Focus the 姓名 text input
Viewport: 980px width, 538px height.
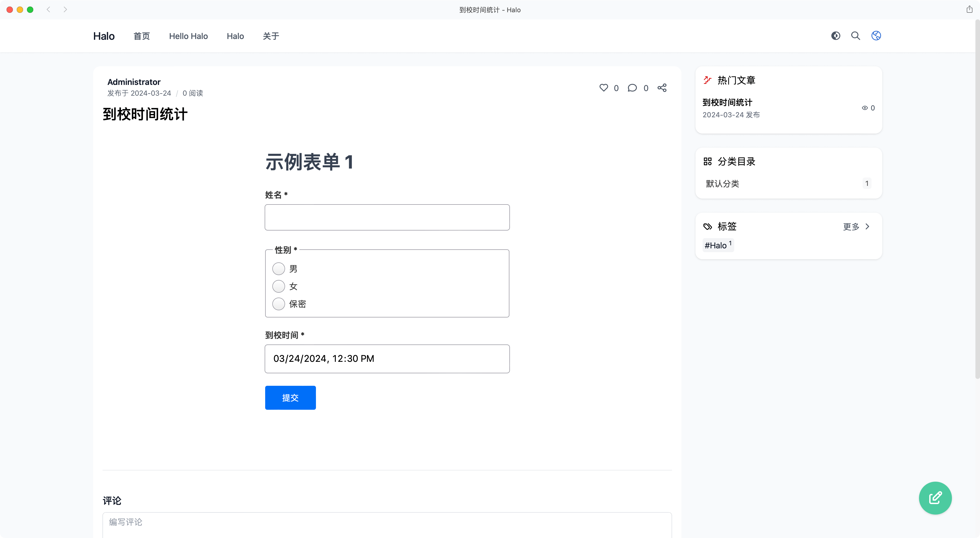point(387,217)
